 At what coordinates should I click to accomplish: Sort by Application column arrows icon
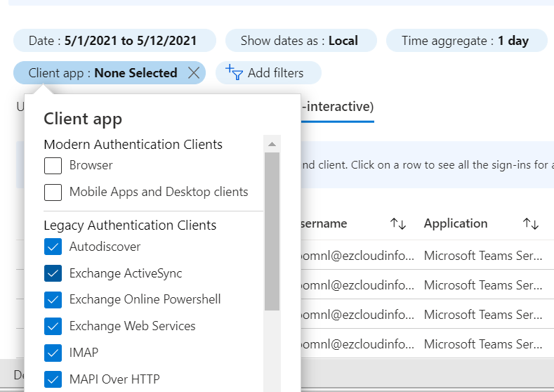531,224
